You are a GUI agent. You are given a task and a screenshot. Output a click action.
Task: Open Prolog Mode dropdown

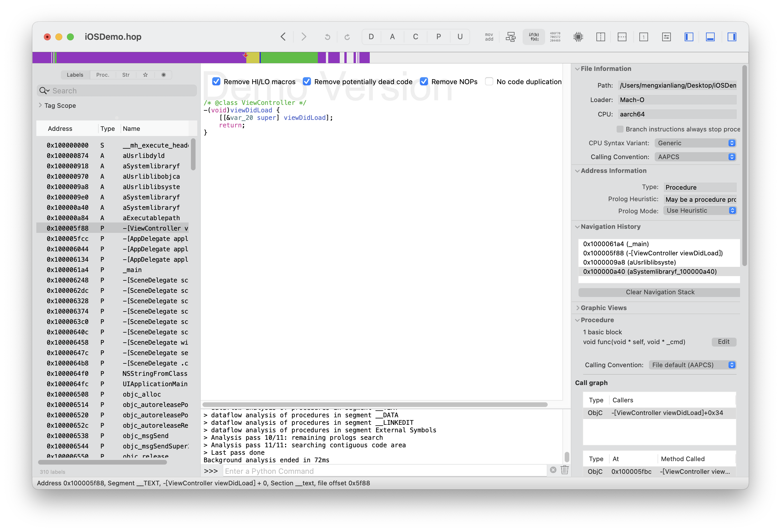point(700,211)
